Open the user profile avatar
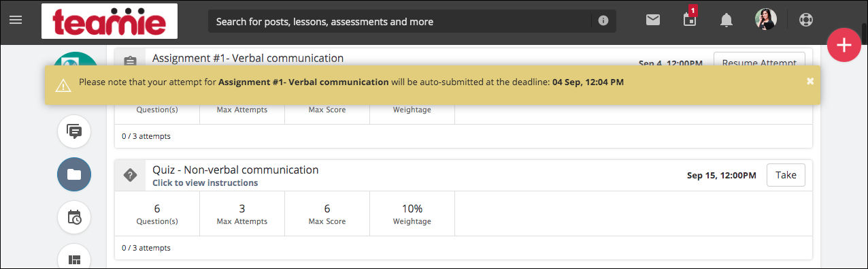Screen dimensions: 868x269 click(x=766, y=20)
